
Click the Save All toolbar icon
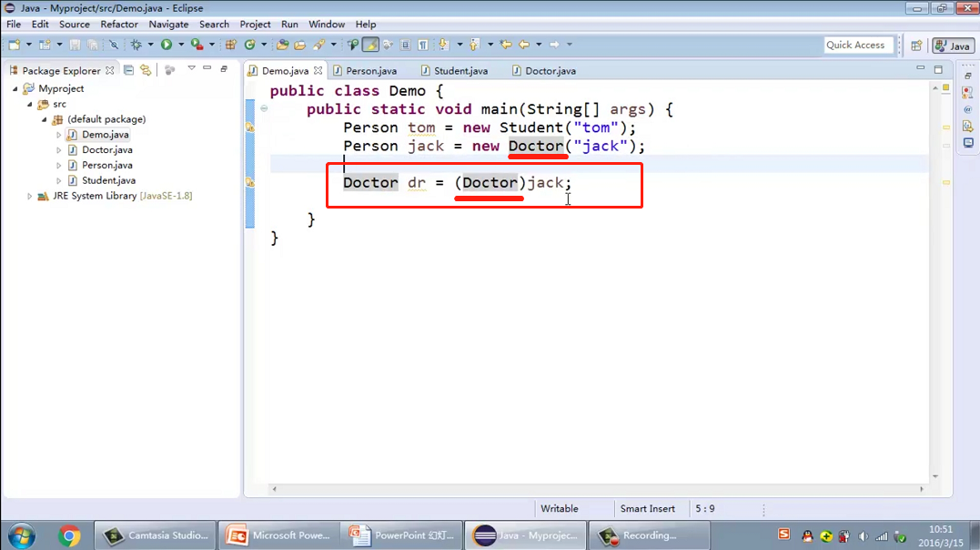[x=92, y=45]
